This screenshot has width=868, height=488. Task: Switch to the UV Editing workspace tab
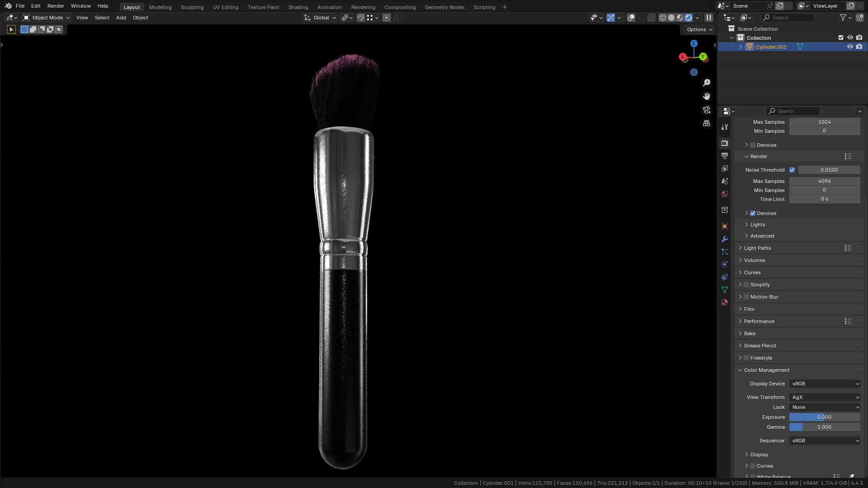[x=226, y=7]
